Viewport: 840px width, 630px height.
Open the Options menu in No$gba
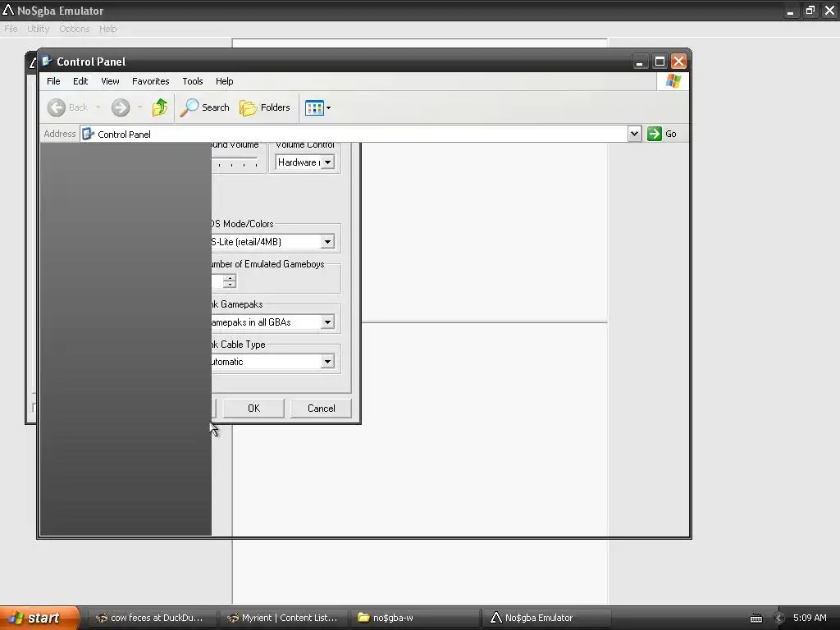coord(75,29)
